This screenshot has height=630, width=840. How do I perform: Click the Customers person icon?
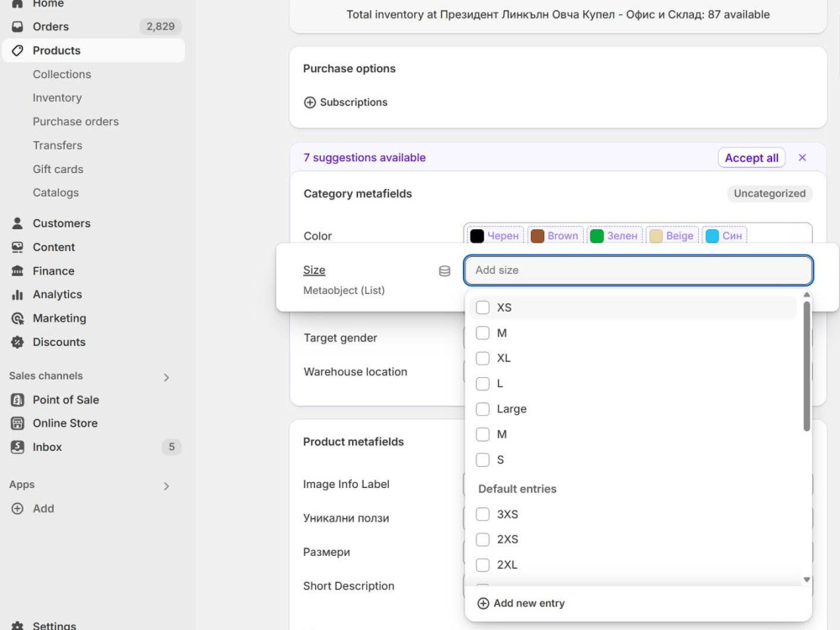(x=17, y=223)
